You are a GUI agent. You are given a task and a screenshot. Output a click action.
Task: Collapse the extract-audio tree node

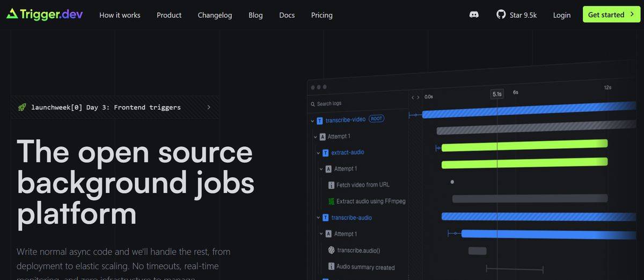click(x=319, y=153)
